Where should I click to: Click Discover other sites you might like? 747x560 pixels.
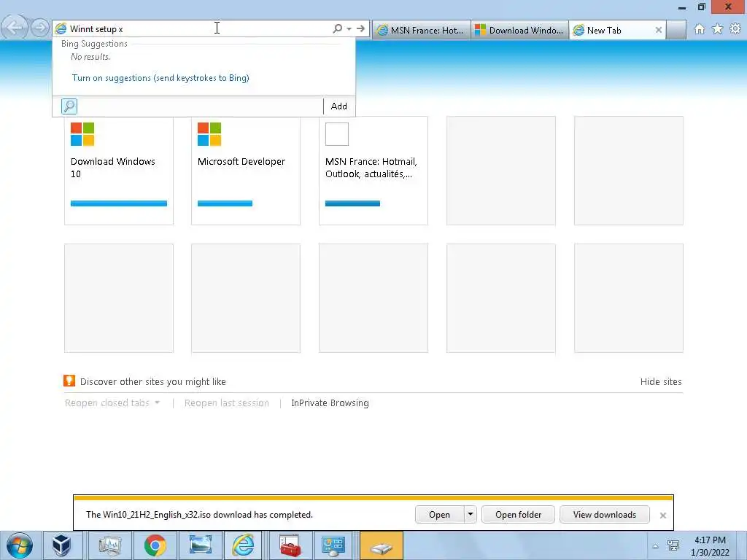153,381
